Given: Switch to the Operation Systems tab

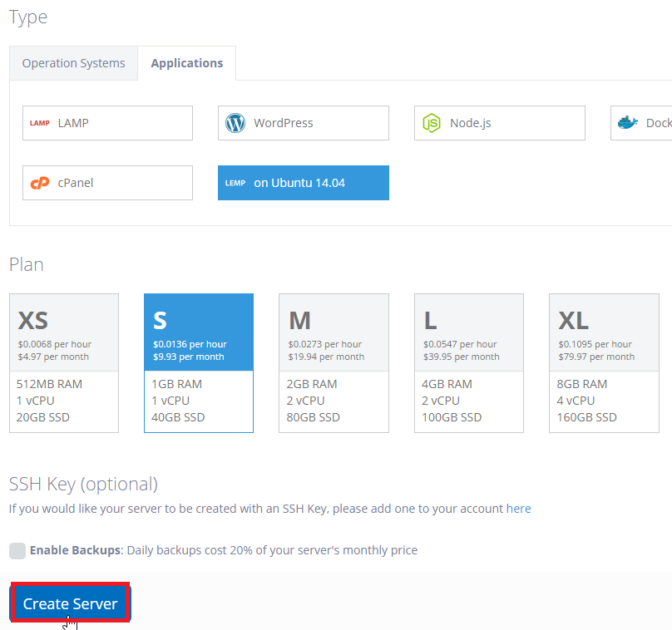Looking at the screenshot, I should 74,63.
